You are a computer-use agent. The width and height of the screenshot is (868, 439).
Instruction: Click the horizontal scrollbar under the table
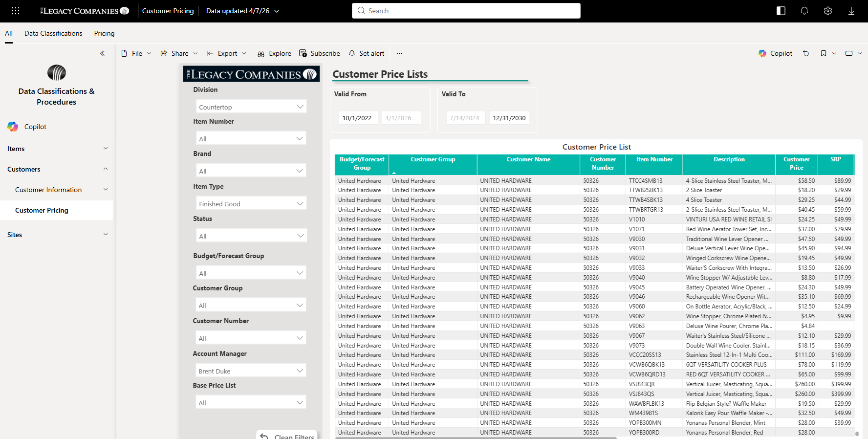[x=476, y=438]
